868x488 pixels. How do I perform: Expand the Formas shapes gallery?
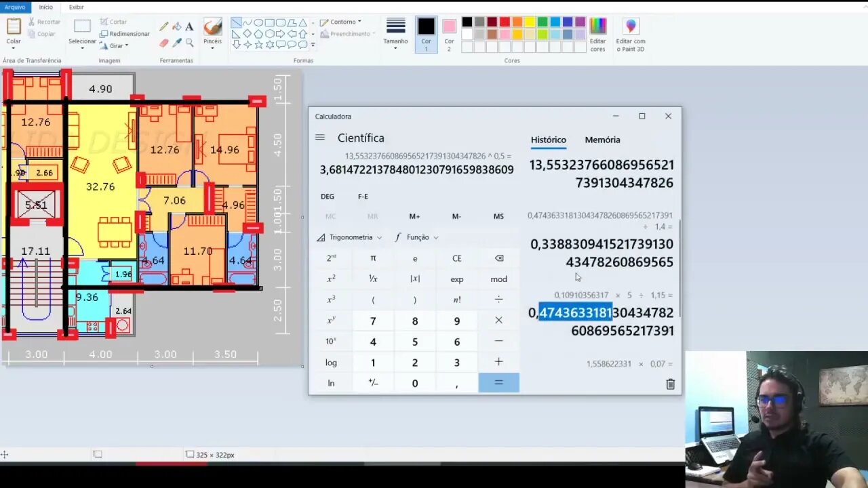tap(313, 45)
